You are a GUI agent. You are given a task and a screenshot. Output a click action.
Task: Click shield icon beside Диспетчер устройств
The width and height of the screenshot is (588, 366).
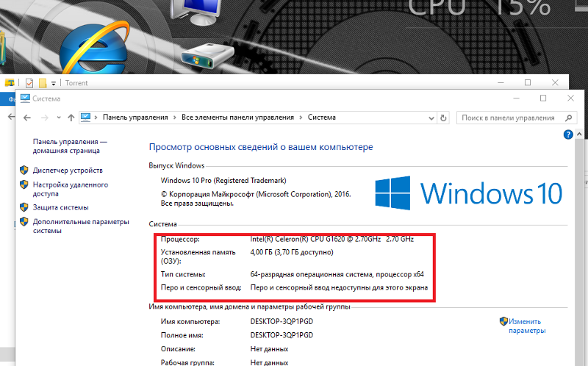coord(24,171)
